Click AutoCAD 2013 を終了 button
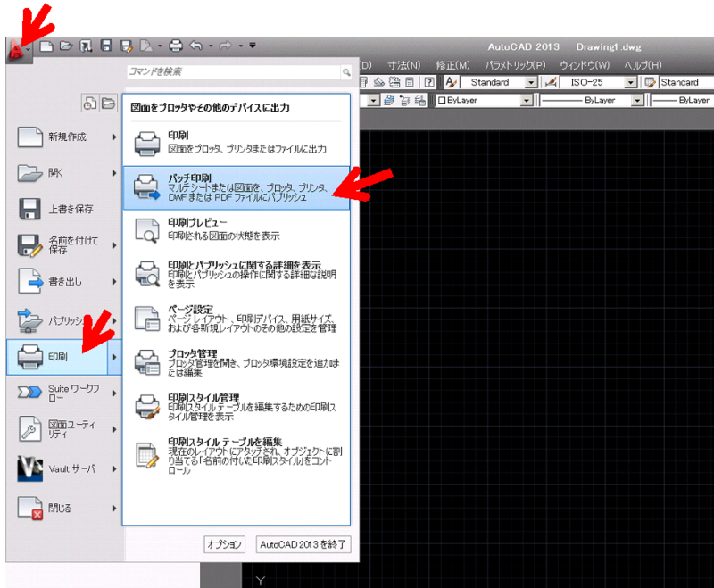The width and height of the screenshot is (714, 588). (303, 544)
